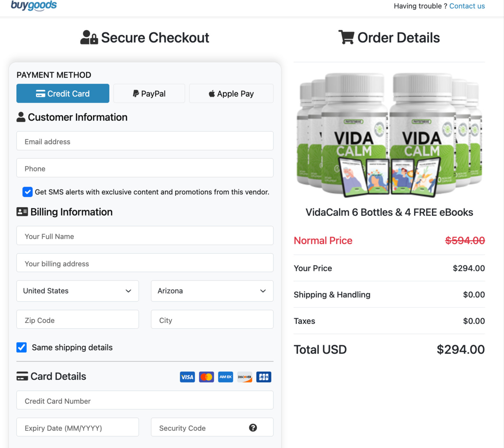Click the buygoods logo

click(x=34, y=5)
